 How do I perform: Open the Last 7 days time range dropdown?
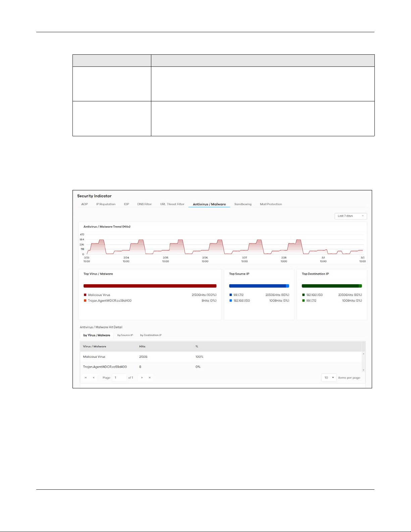(351, 216)
